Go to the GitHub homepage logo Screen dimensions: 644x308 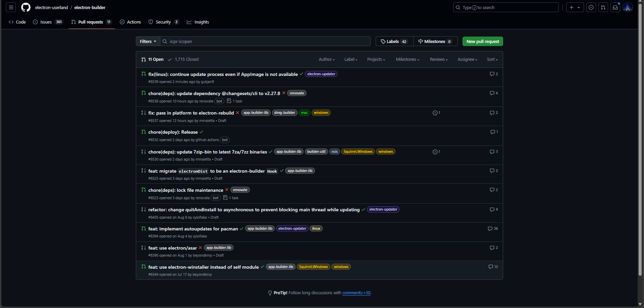pyautogui.click(x=26, y=7)
